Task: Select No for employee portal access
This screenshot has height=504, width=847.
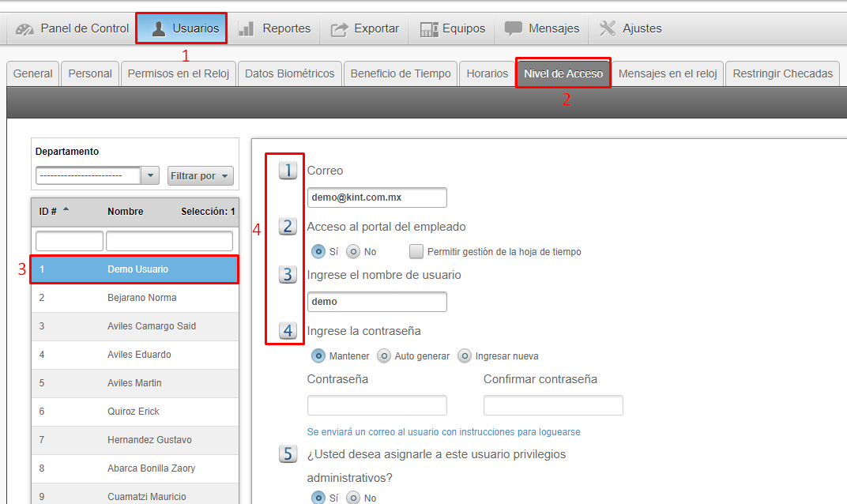Action: [354, 252]
